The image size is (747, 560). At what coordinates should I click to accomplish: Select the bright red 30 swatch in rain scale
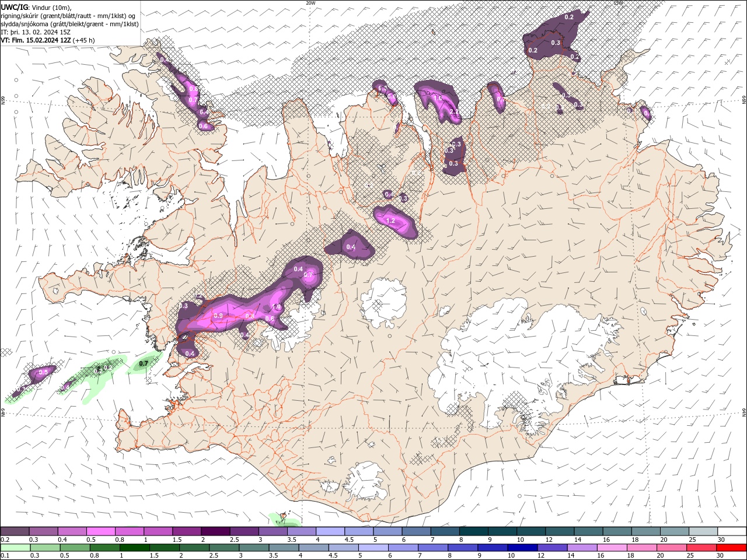[x=731, y=548]
